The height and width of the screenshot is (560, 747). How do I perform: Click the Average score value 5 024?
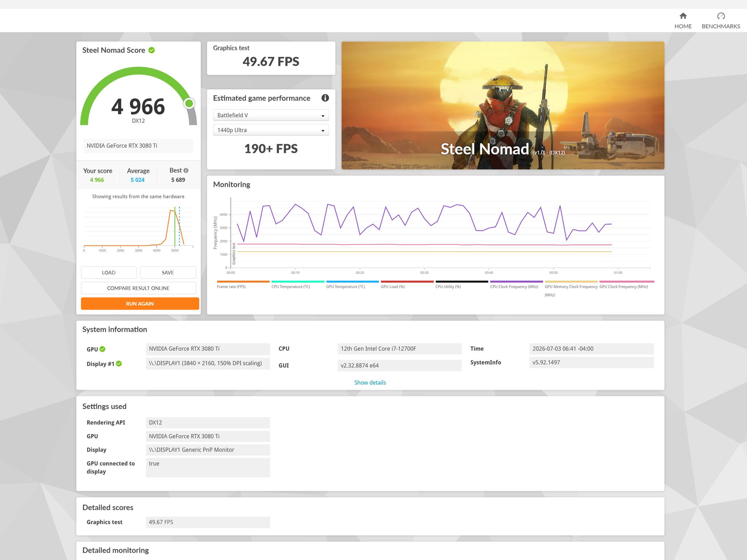click(x=138, y=180)
